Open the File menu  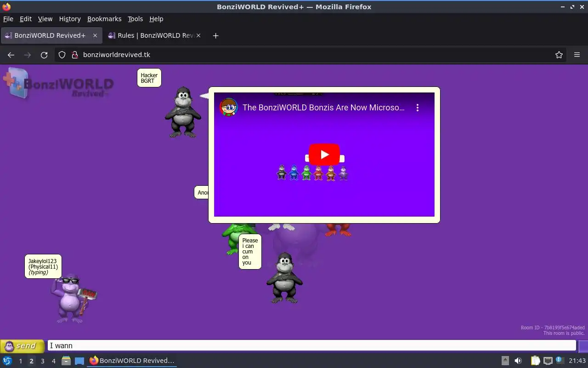(8, 19)
